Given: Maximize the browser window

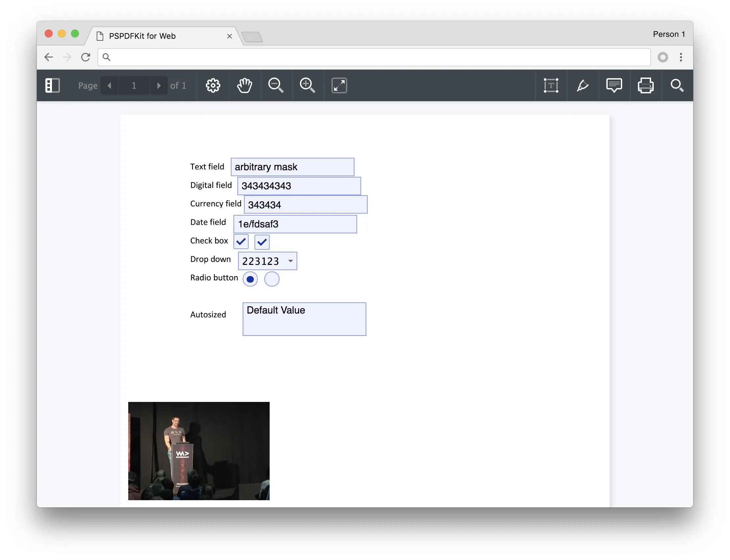Looking at the screenshot, I should [75, 34].
